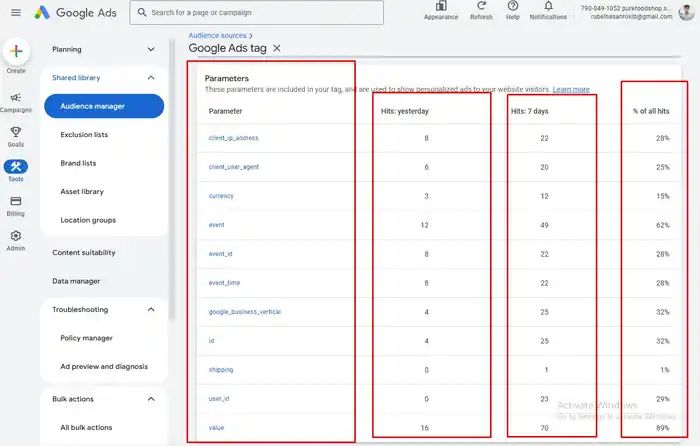
Task: Open event_time parameter link
Action: 224,283
